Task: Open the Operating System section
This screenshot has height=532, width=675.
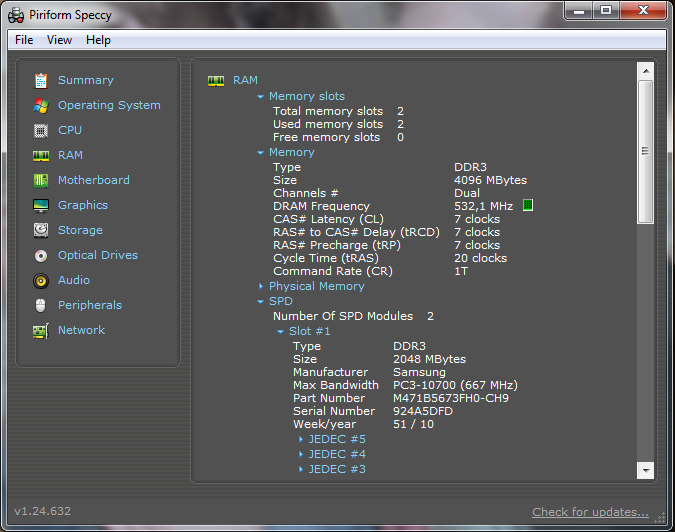Action: (x=109, y=105)
